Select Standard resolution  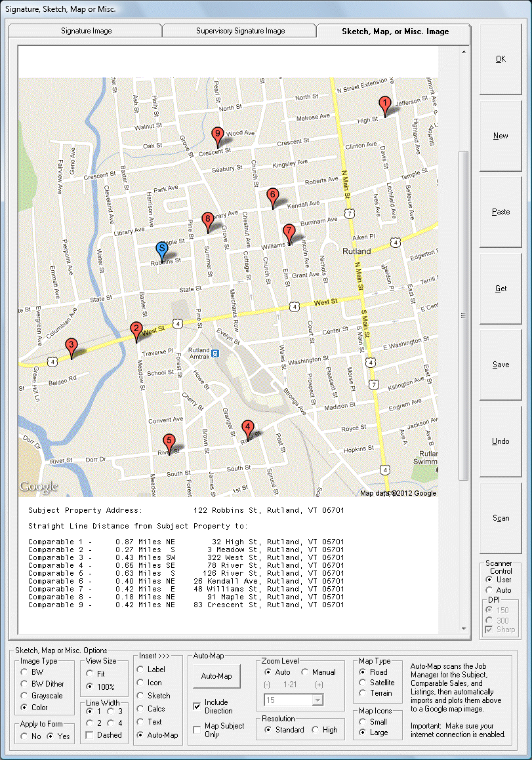(x=285, y=730)
